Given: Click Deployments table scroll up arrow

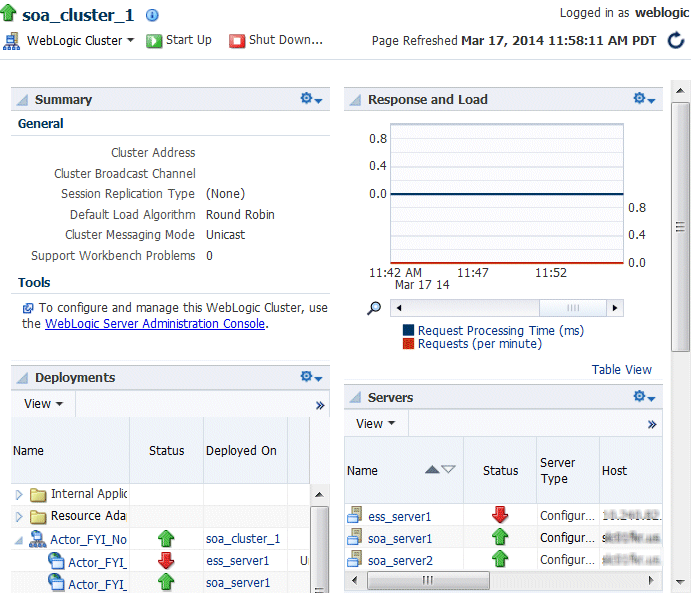Looking at the screenshot, I should (x=320, y=495).
